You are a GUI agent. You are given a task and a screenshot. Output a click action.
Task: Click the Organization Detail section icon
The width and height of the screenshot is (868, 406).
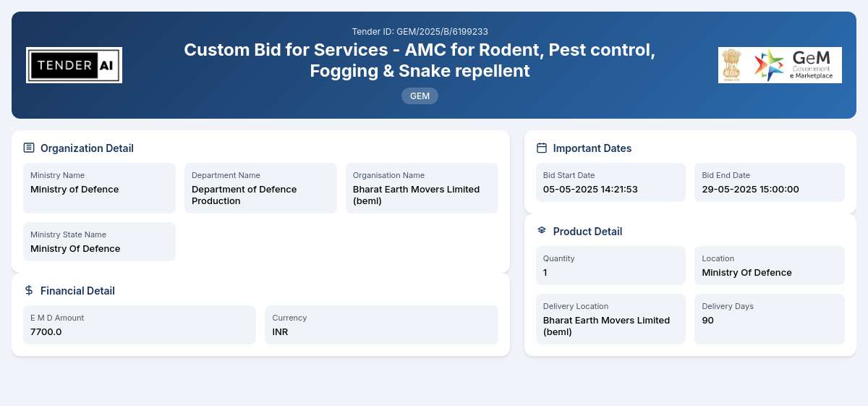pyautogui.click(x=29, y=148)
